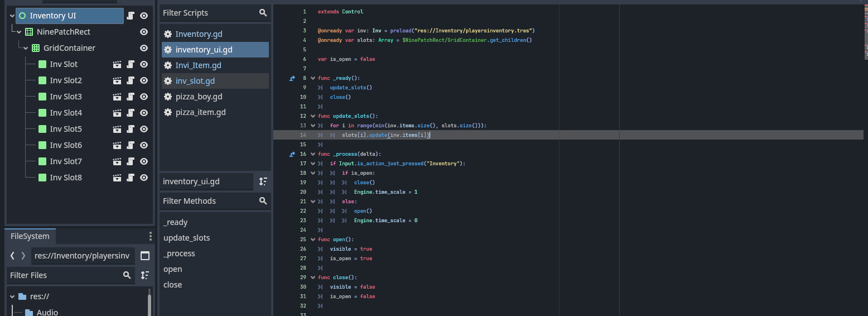Screen dimensions: 868x316
Task: Open the scene icon on Inv Slot7 row
Action: pyautogui.click(x=117, y=161)
